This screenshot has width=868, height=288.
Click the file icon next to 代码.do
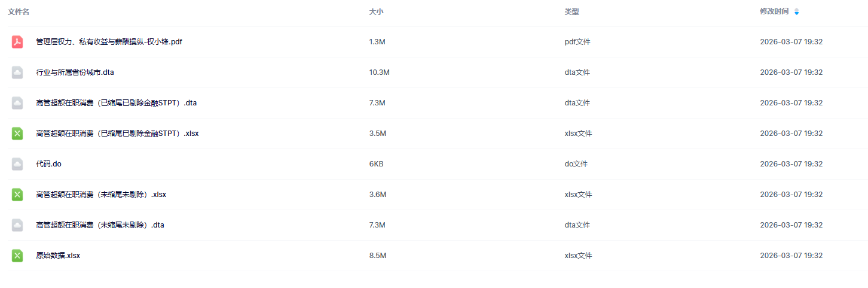coord(17,164)
